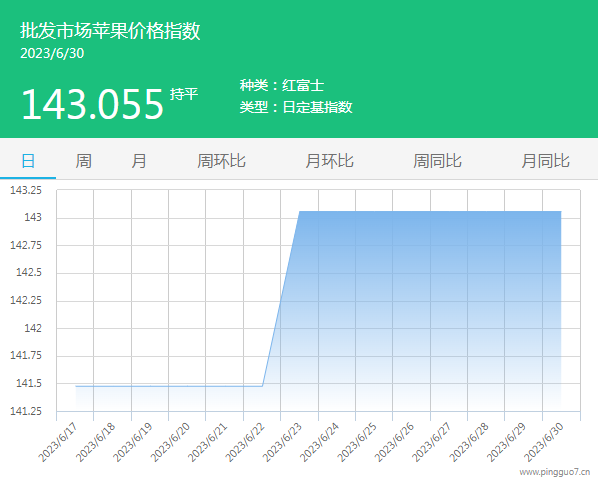Select the 月同比 tab
The image size is (598, 480).
tap(545, 161)
